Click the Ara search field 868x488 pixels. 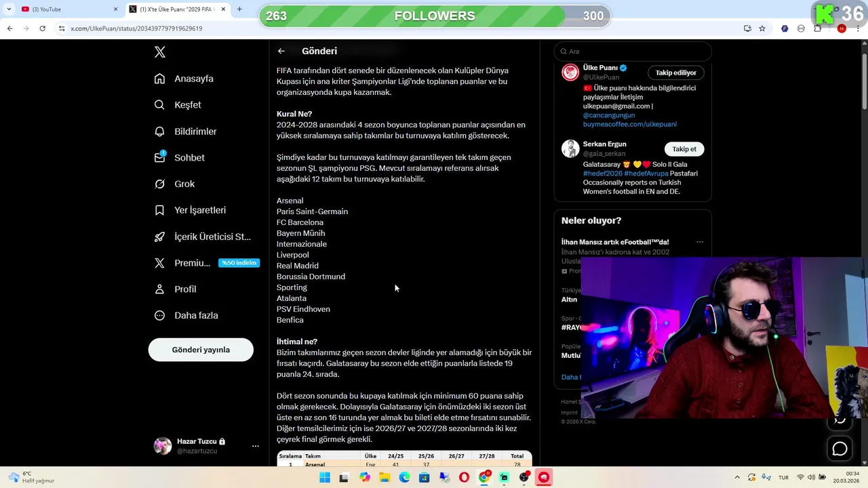(x=633, y=52)
